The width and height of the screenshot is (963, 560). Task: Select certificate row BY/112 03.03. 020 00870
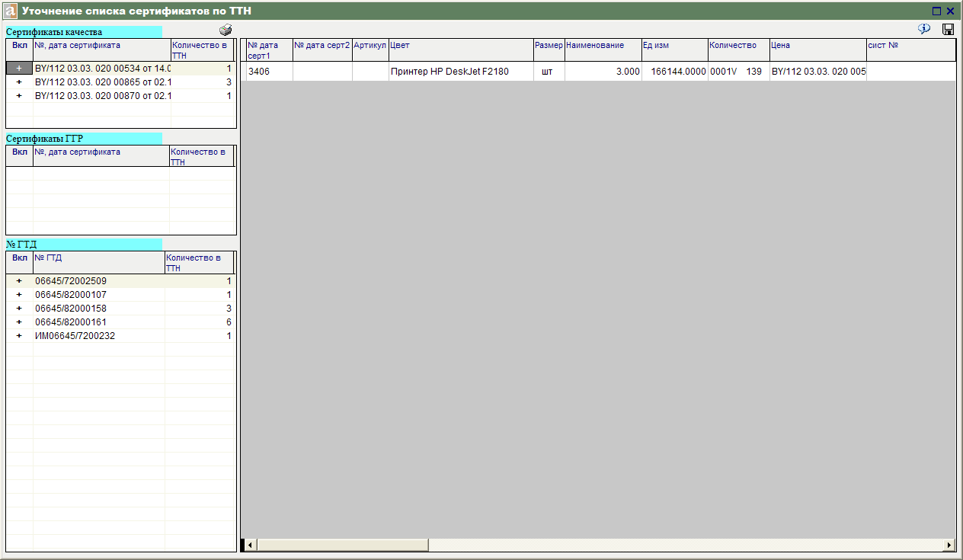[102, 96]
